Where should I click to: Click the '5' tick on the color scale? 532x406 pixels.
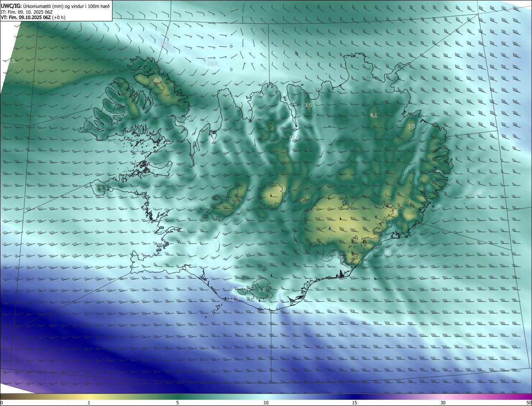(177, 403)
